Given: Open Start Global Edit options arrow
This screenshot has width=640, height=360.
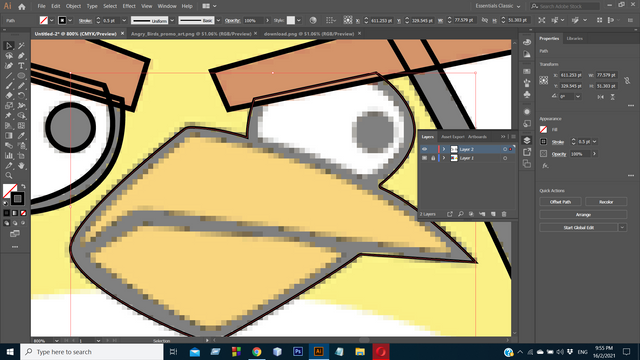Looking at the screenshot, I should tap(622, 227).
